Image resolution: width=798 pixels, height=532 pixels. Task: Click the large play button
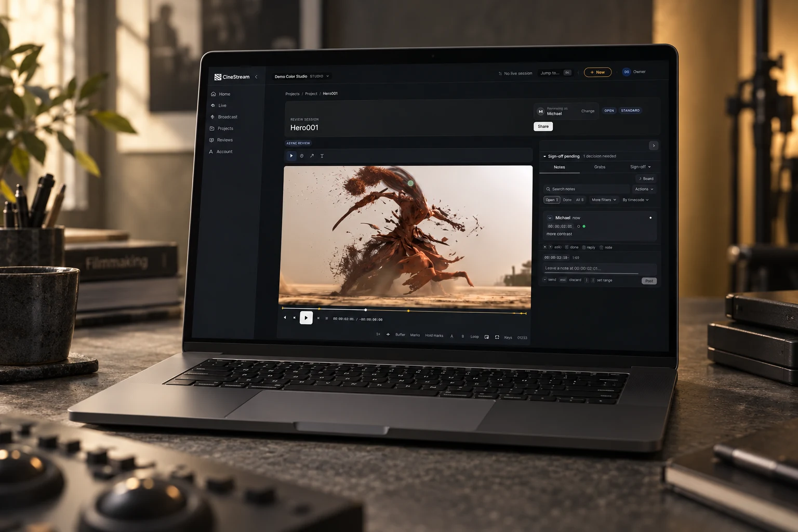[x=306, y=318]
